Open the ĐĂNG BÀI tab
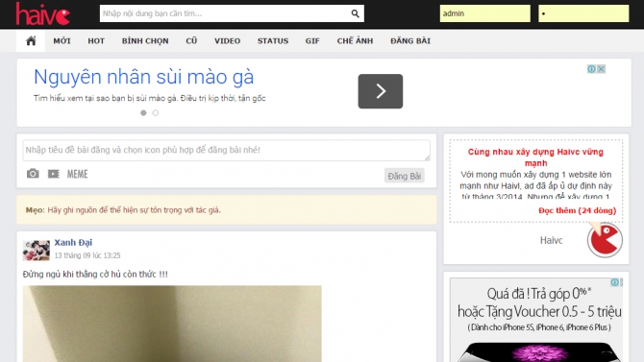 pyautogui.click(x=410, y=41)
